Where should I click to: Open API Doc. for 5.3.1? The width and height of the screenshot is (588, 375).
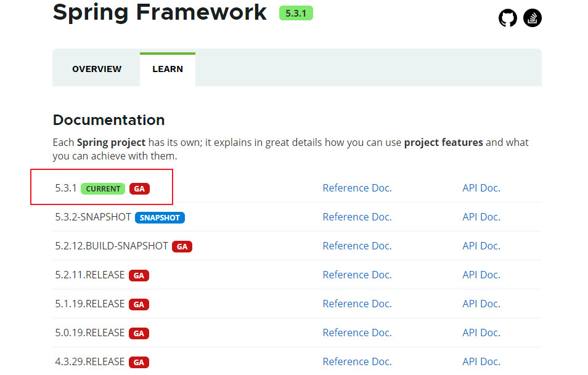[x=481, y=188]
